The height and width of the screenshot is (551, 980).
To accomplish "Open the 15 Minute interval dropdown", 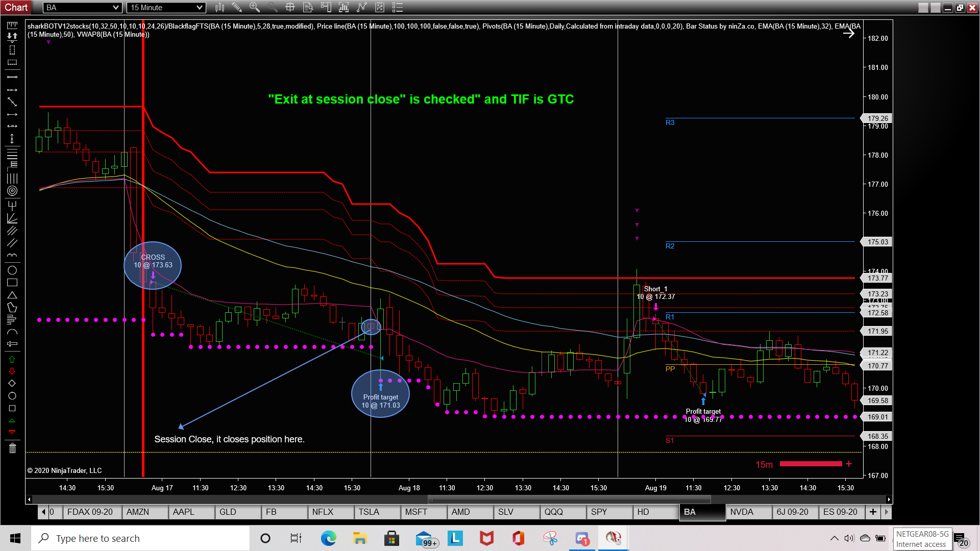I will tap(166, 7).
